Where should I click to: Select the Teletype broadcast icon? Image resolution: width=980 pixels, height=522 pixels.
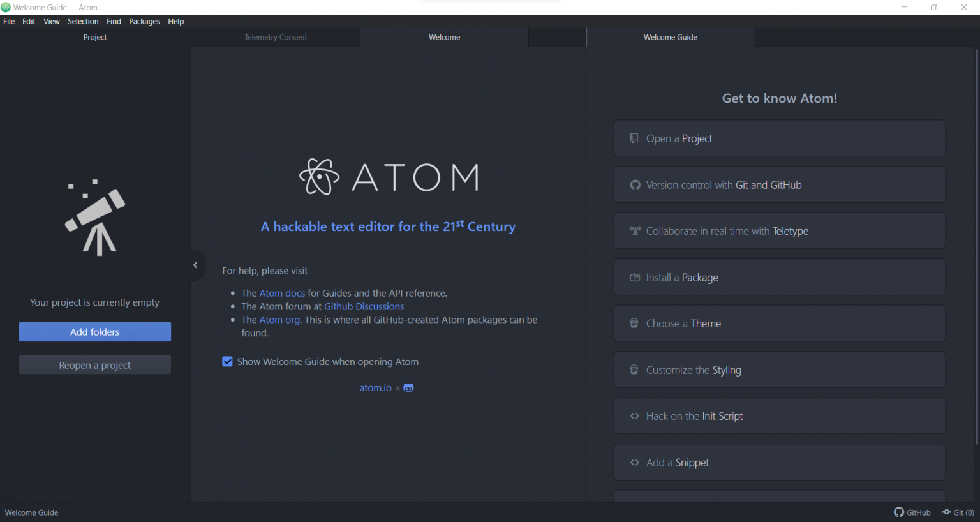[635, 230]
